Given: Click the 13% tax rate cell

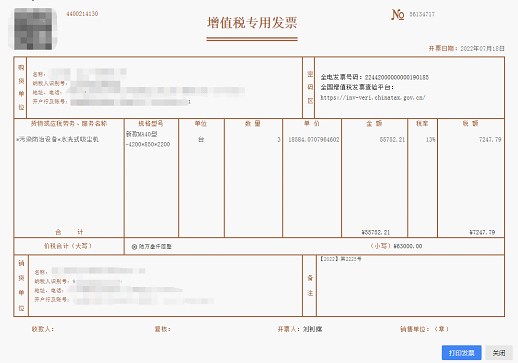Looking at the screenshot, I should coord(430,140).
